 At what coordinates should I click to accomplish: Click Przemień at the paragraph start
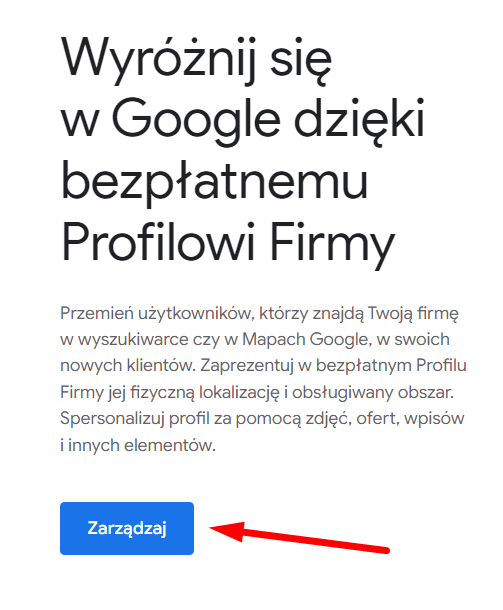tap(97, 313)
